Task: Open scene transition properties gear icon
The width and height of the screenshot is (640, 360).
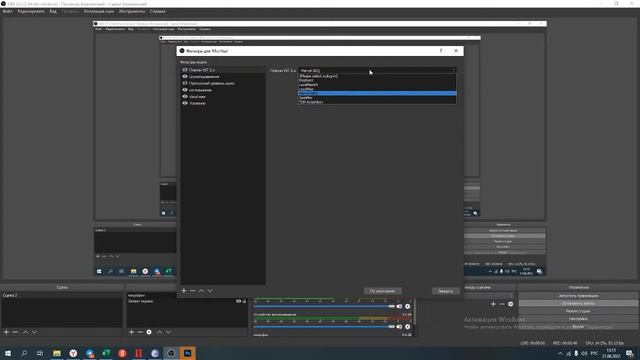Action: point(511,304)
